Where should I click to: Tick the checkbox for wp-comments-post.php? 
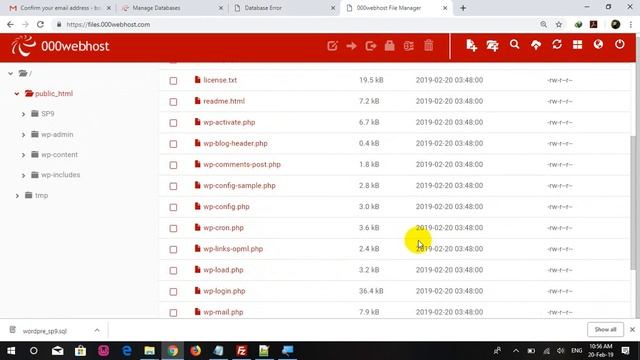tap(173, 165)
